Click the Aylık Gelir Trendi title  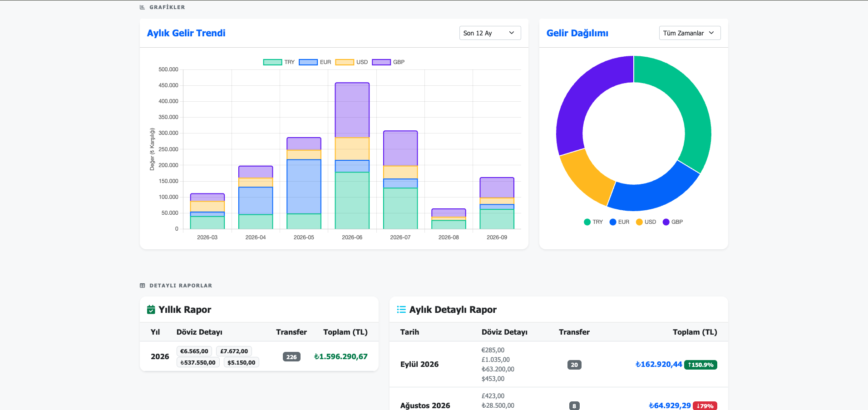tap(186, 33)
